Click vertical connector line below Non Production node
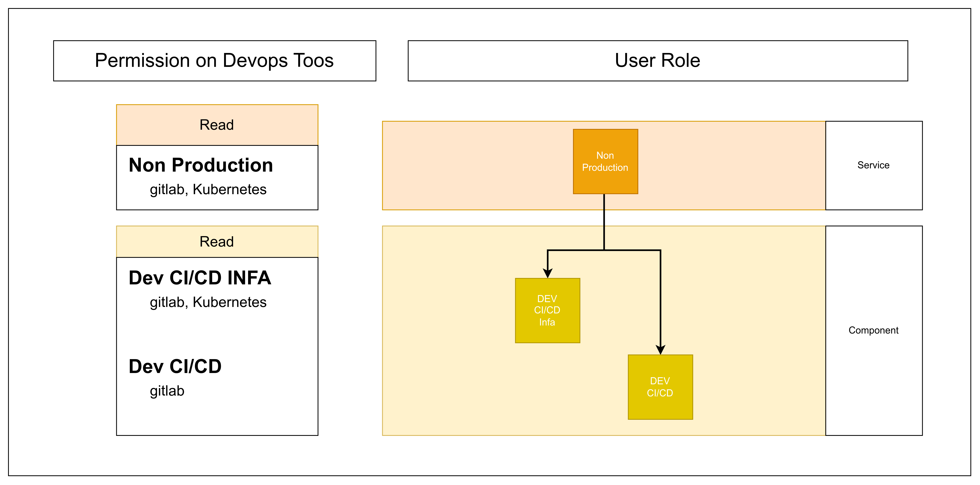 (x=604, y=222)
